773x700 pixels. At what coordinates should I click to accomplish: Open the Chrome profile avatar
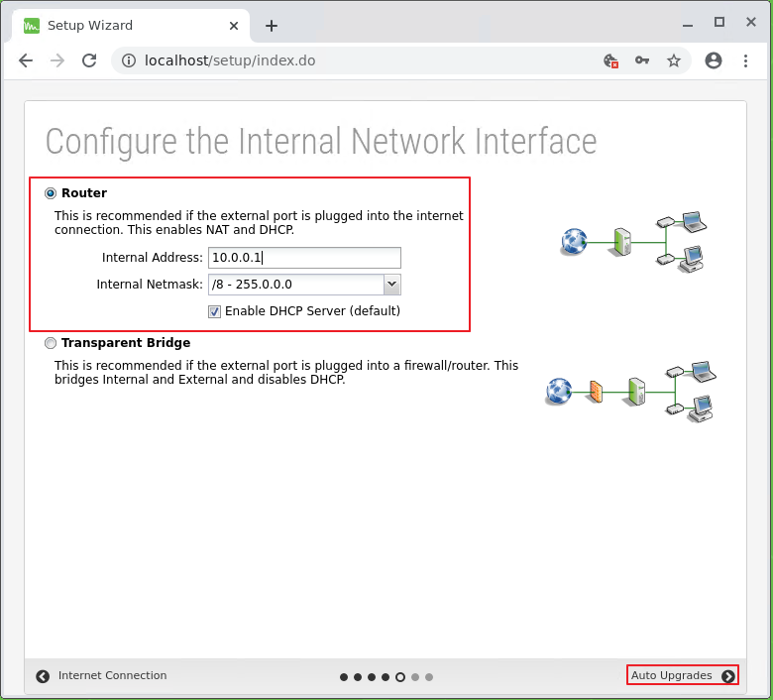click(x=714, y=60)
